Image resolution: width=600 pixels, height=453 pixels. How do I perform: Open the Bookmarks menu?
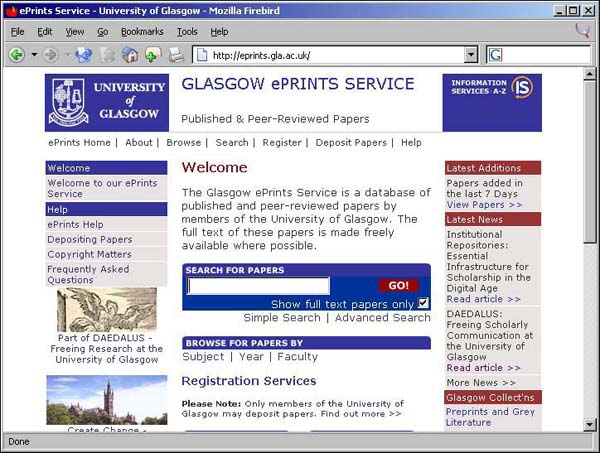coord(142,32)
